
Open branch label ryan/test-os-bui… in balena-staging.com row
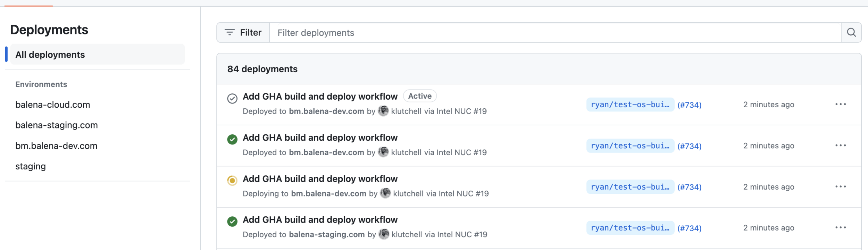[630, 228]
